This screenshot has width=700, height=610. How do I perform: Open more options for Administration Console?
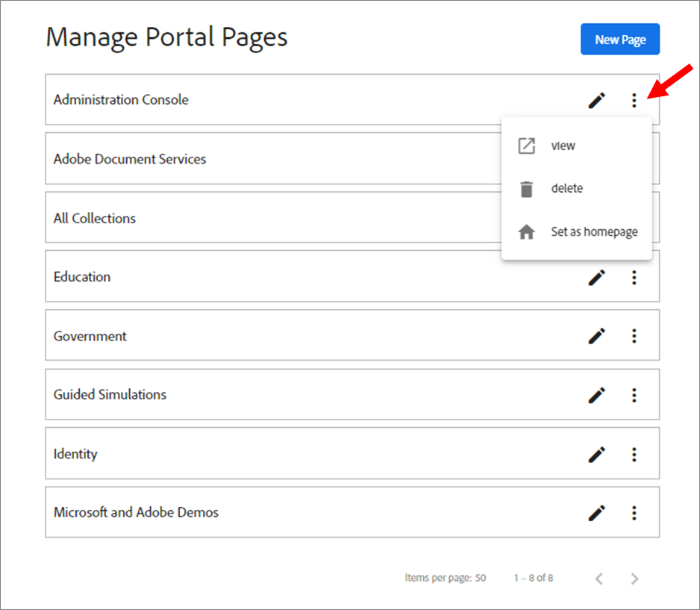click(x=634, y=100)
